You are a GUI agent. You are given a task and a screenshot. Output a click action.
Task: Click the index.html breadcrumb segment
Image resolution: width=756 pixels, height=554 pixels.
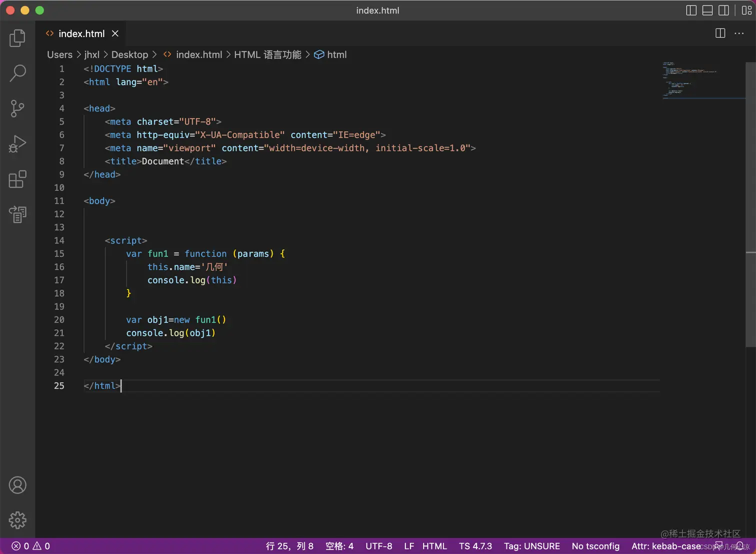pos(199,54)
